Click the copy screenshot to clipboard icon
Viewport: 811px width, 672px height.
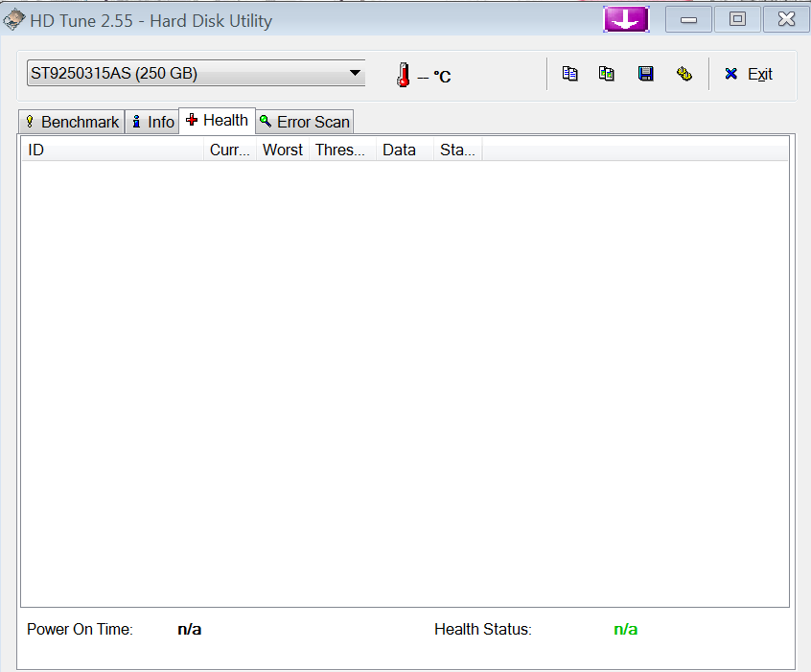point(606,74)
